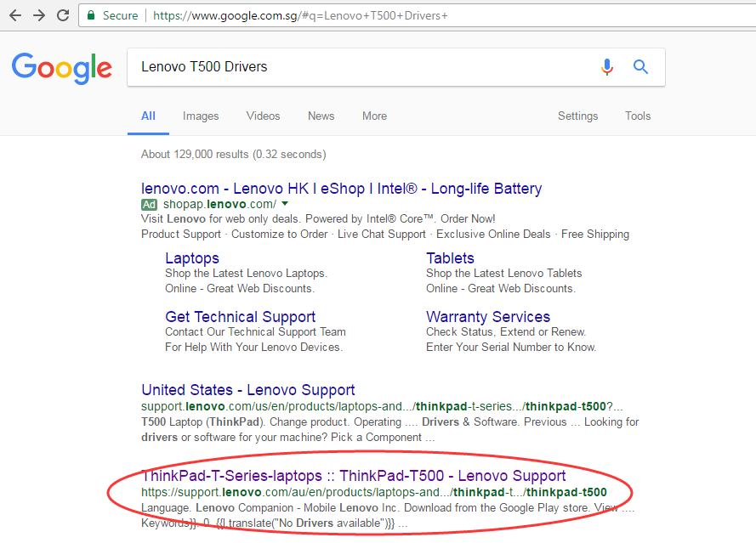Open the Warranty Services sitelink
This screenshot has height=543, width=756.
point(488,317)
